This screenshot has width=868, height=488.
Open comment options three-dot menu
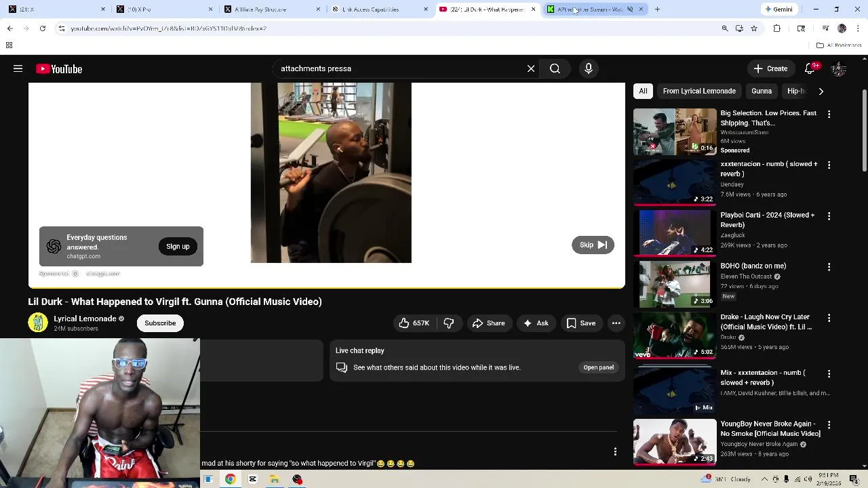click(x=615, y=451)
